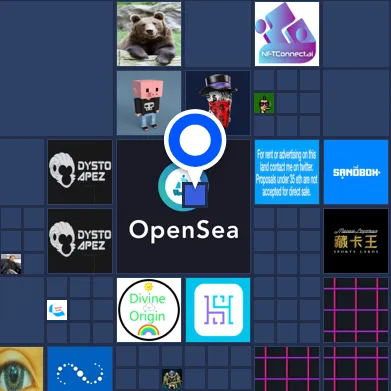Select the upper Dysto Apez tile

(80, 172)
